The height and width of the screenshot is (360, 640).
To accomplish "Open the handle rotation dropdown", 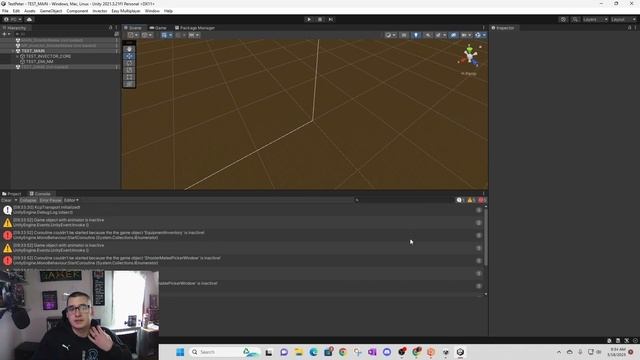I will point(147,35).
